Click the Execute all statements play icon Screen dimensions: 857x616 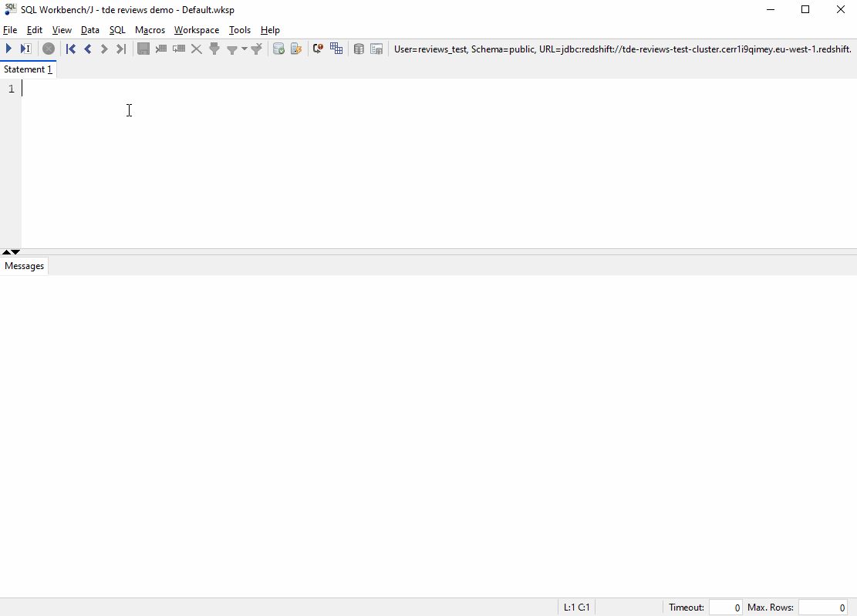8,49
